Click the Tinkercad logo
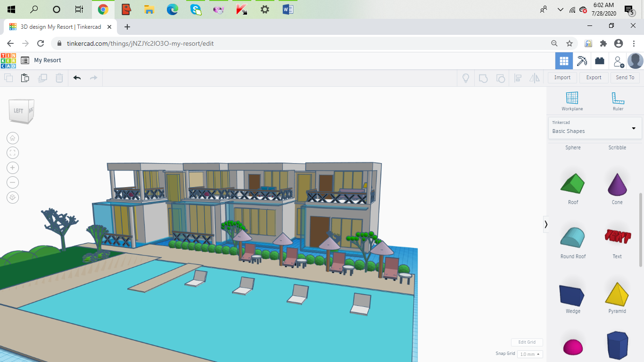 pos(8,60)
